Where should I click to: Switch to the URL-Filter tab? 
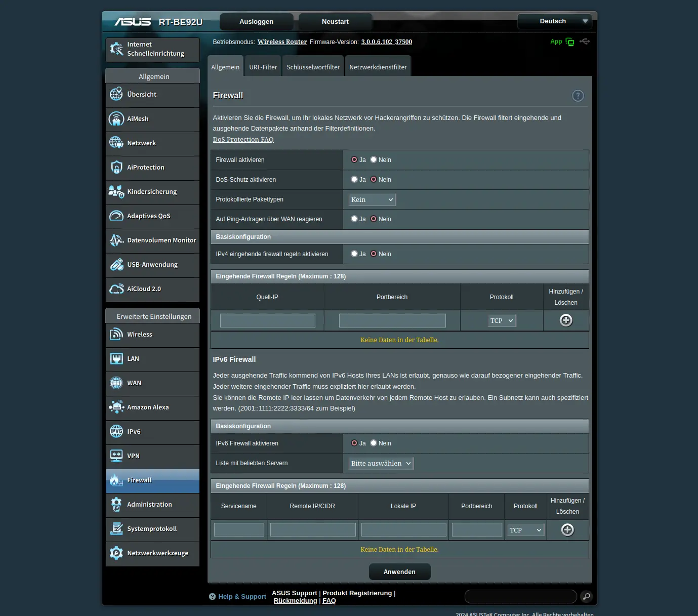tap(263, 67)
